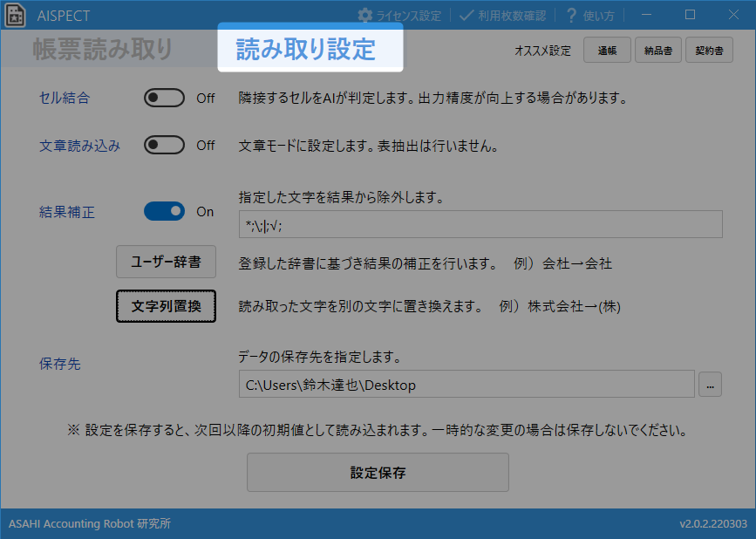
Task: Disable the 結果補正 toggle switch
Action: [x=164, y=211]
